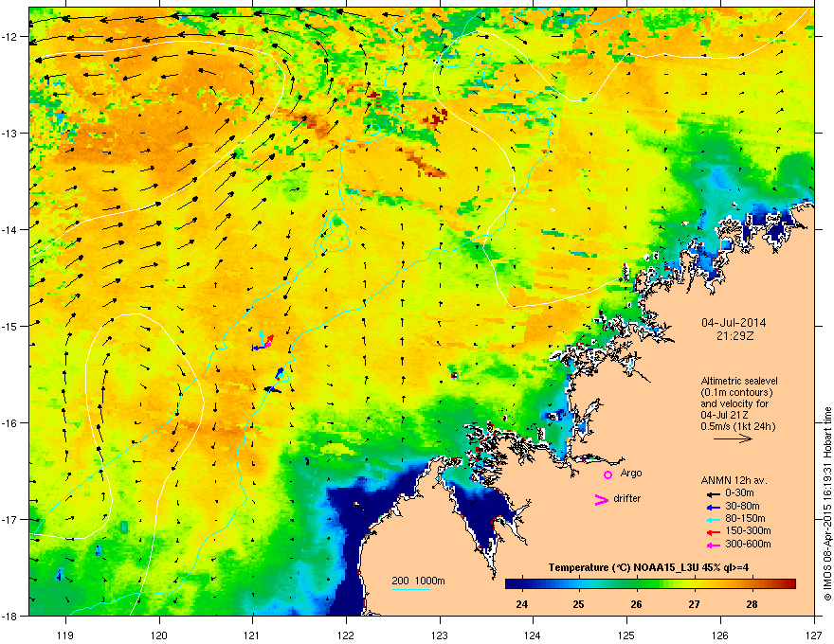Click the latitude axis label '-14'
The width and height of the screenshot is (834, 644).
[x=9, y=229]
